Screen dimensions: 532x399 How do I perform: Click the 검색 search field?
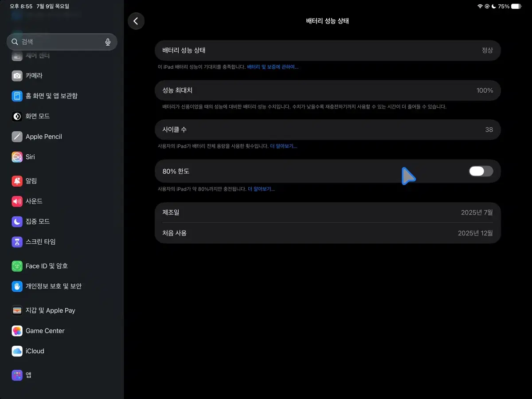(62, 42)
